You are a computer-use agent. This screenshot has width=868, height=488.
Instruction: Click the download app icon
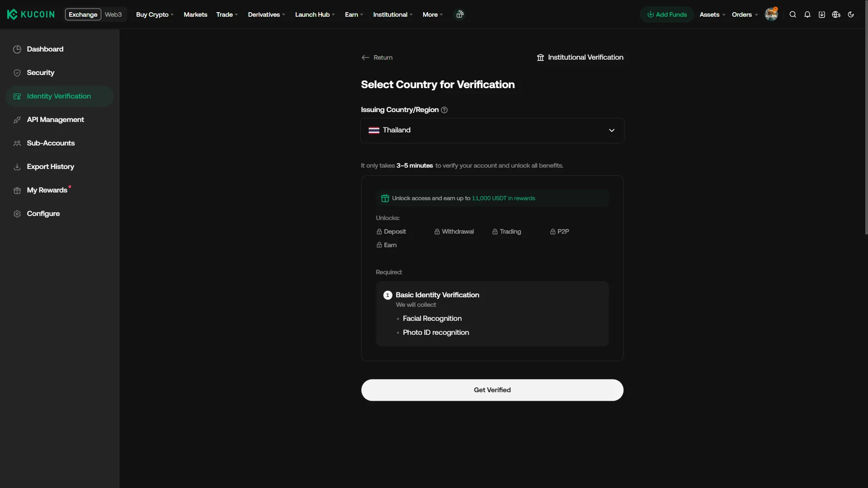point(821,14)
